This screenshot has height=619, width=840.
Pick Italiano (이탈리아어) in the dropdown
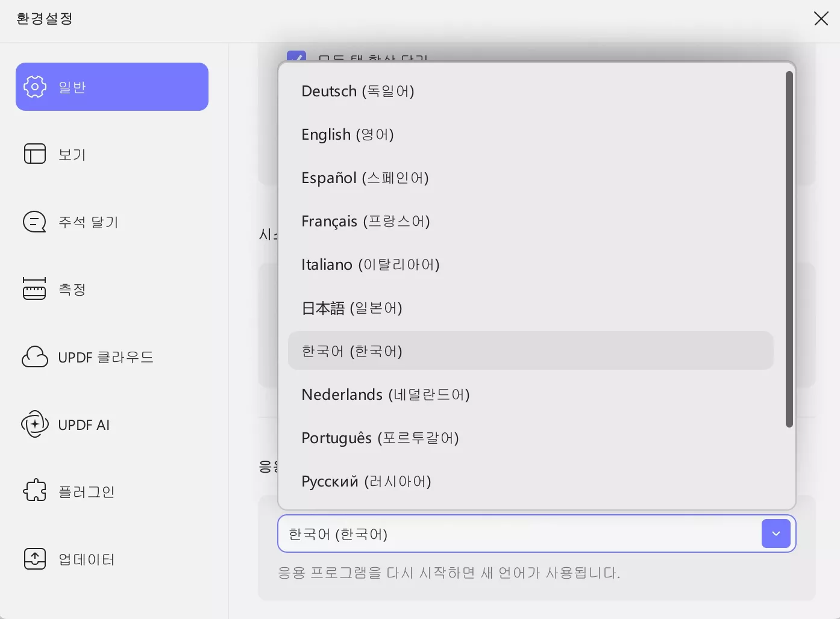tap(531, 264)
